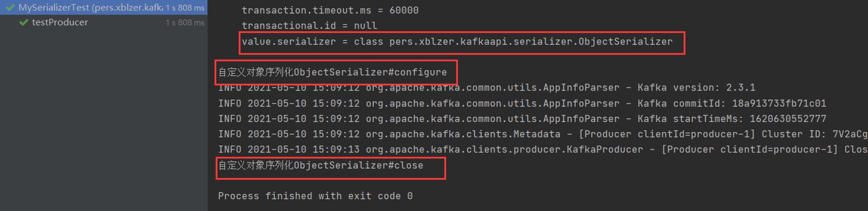Click the green checkmark beside MySerializerTest
The image size is (868, 211).
click(x=10, y=8)
